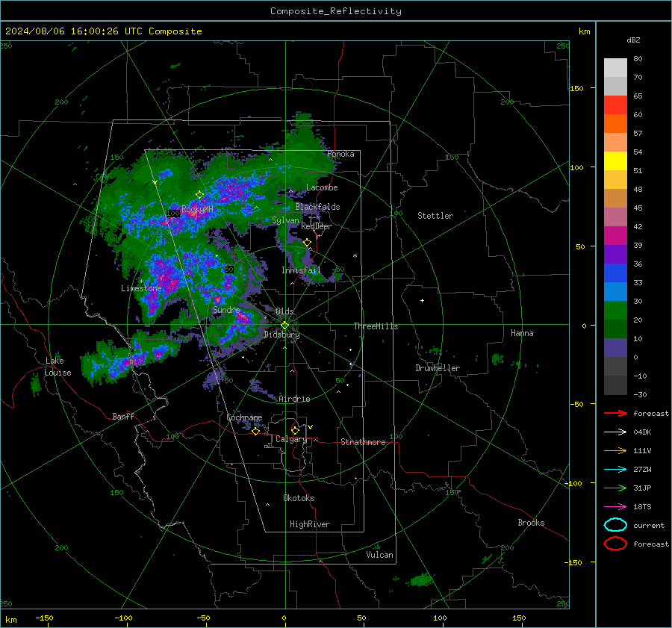Pick the red 65 dBZ color swatch
The image size is (672, 628).
(x=615, y=105)
